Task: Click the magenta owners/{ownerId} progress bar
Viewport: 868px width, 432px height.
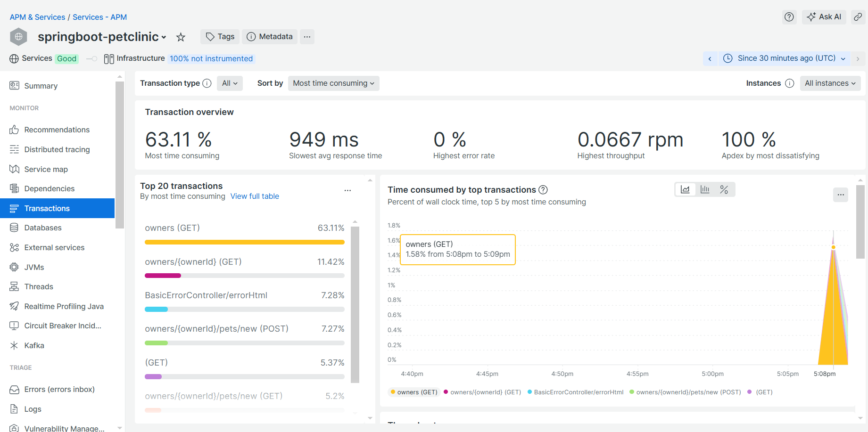Action: pyautogui.click(x=163, y=276)
